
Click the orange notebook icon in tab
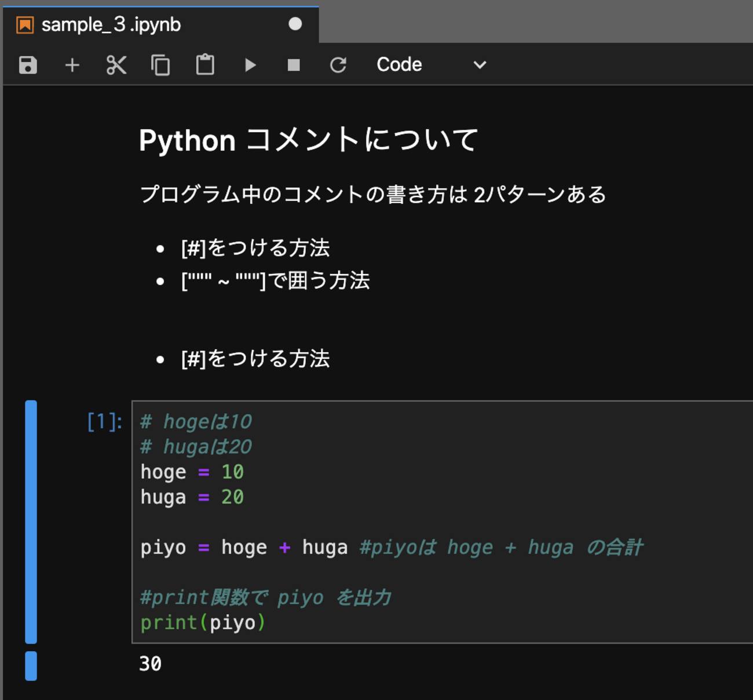click(x=25, y=25)
